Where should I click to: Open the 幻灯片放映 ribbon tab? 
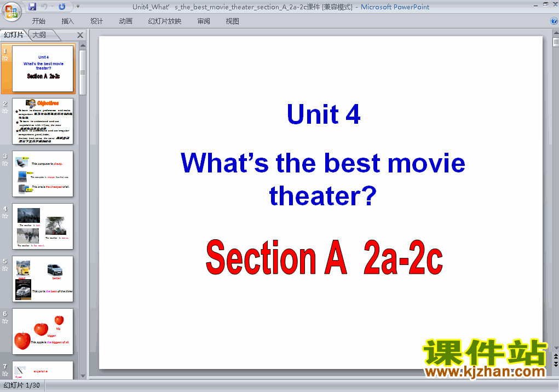[x=165, y=21]
